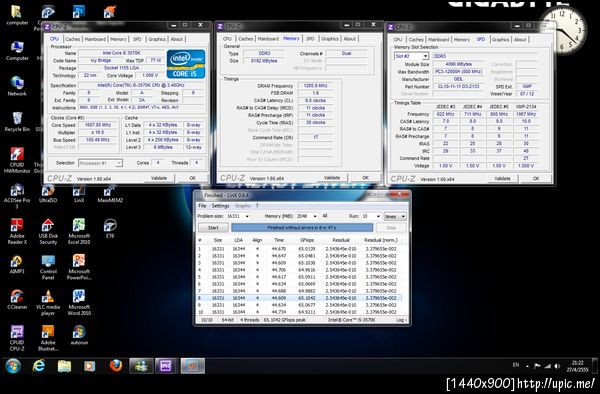Open the Processor #1 selection dropdown
The height and width of the screenshot is (394, 600).
[x=100, y=163]
